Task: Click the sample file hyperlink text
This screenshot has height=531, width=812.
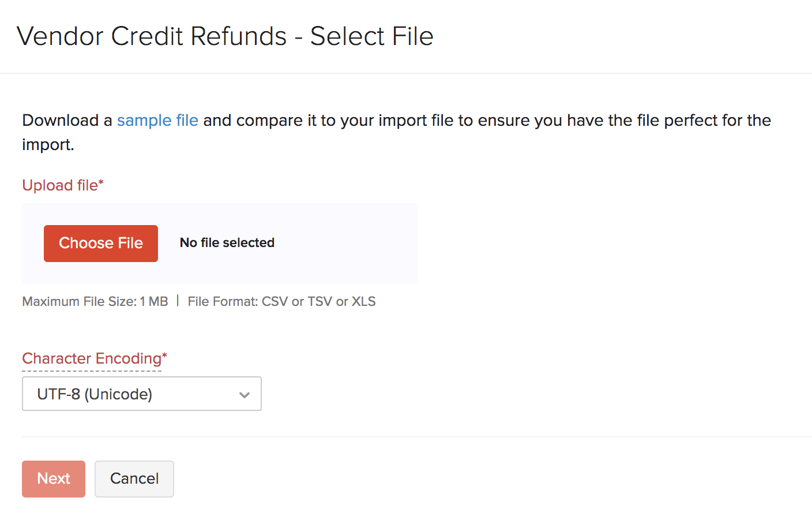Action: coord(157,121)
